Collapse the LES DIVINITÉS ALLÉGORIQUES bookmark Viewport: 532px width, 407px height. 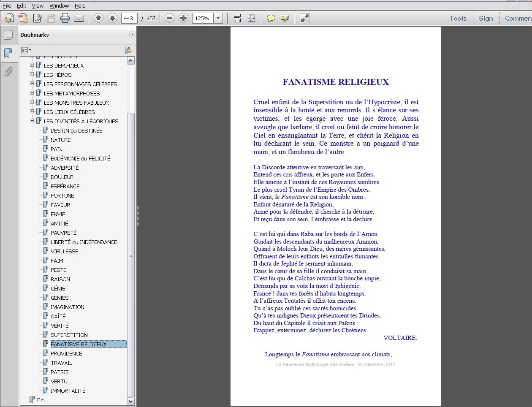[x=32, y=121]
